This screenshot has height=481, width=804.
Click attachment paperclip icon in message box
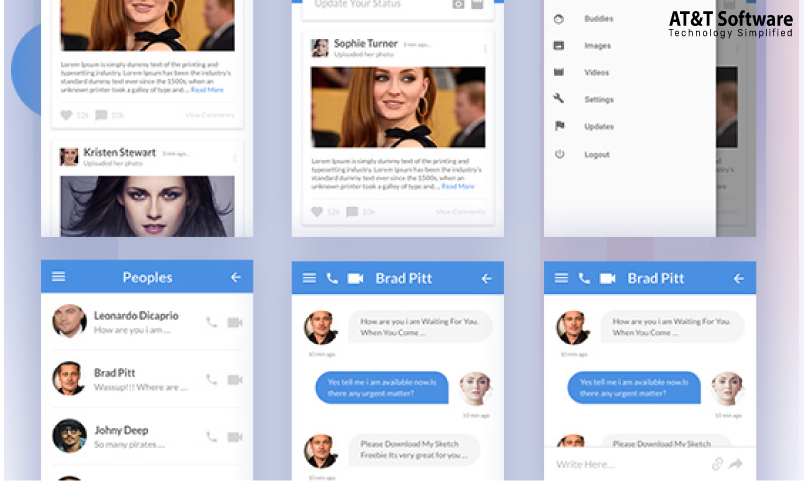tap(717, 464)
